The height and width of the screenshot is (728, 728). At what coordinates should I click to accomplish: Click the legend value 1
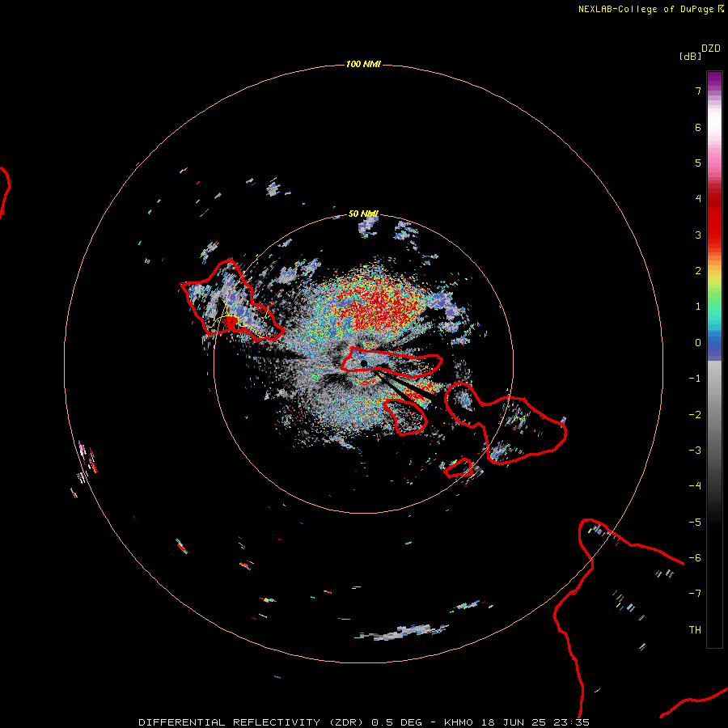click(698, 307)
